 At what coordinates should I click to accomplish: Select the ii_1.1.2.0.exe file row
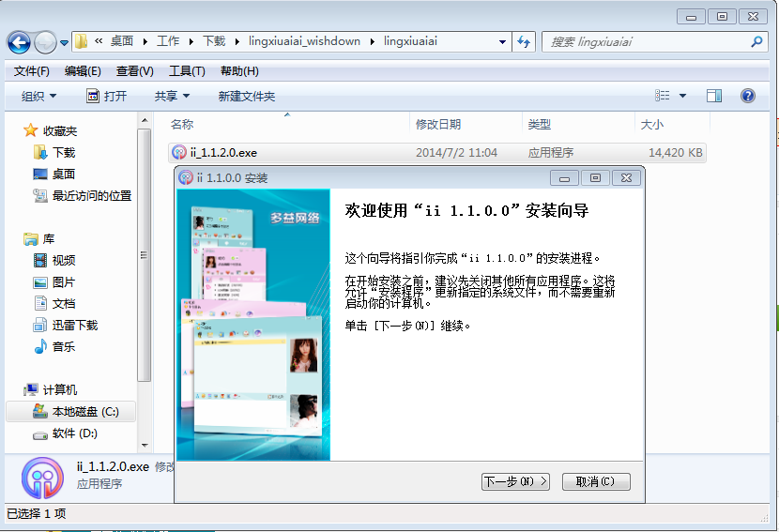(437, 153)
